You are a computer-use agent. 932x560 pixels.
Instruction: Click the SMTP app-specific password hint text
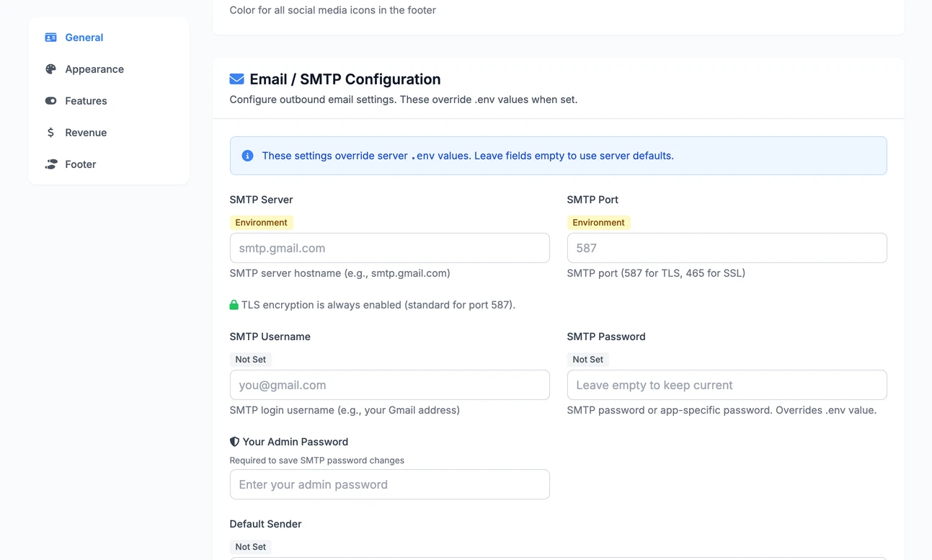[722, 410]
